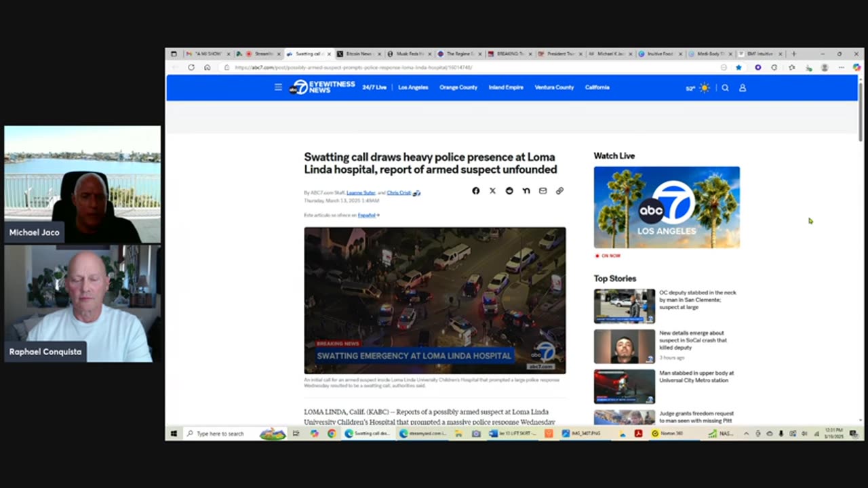
Task: Go to the Inland Empire section
Action: click(x=506, y=87)
